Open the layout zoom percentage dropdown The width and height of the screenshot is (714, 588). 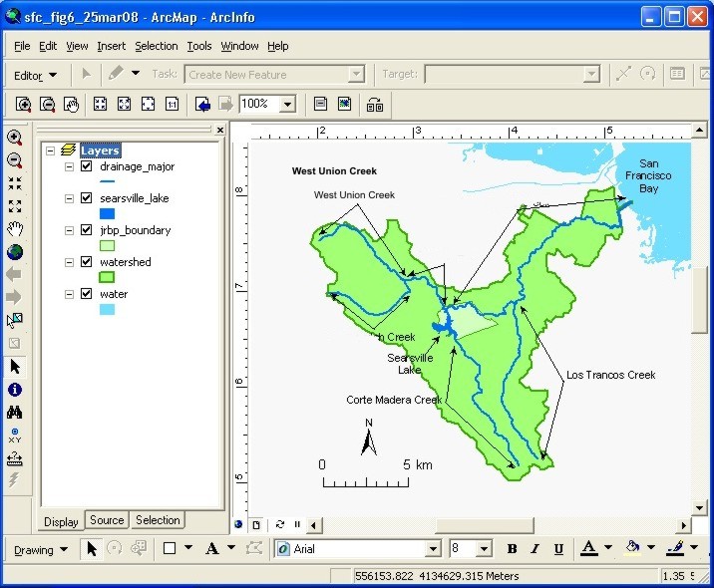[x=287, y=104]
